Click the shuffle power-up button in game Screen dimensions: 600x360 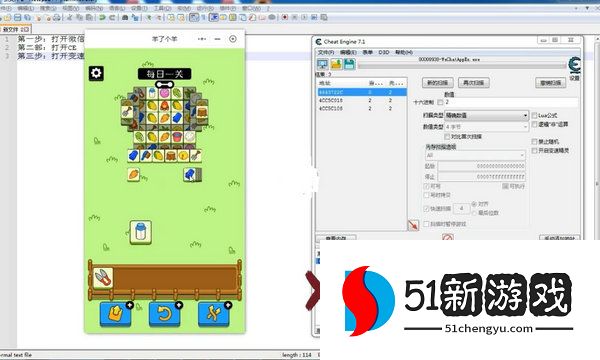point(214,314)
